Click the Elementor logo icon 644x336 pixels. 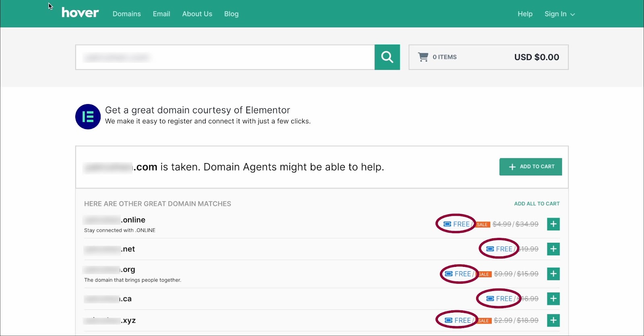coord(88,117)
